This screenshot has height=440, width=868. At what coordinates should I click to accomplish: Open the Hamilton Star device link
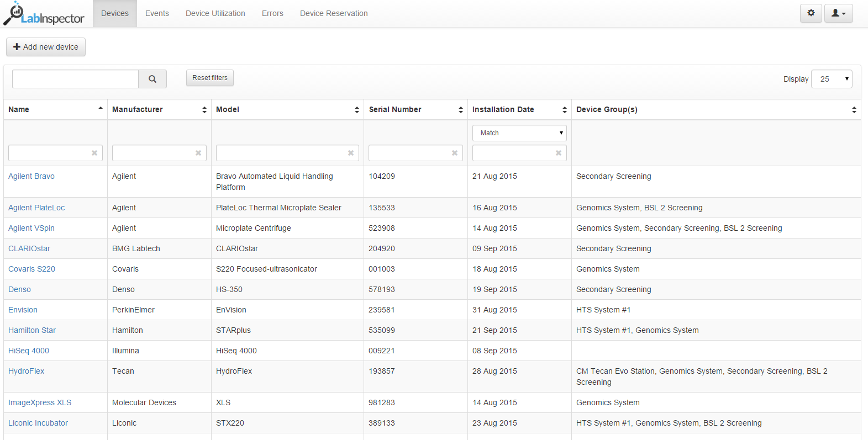pyautogui.click(x=32, y=330)
